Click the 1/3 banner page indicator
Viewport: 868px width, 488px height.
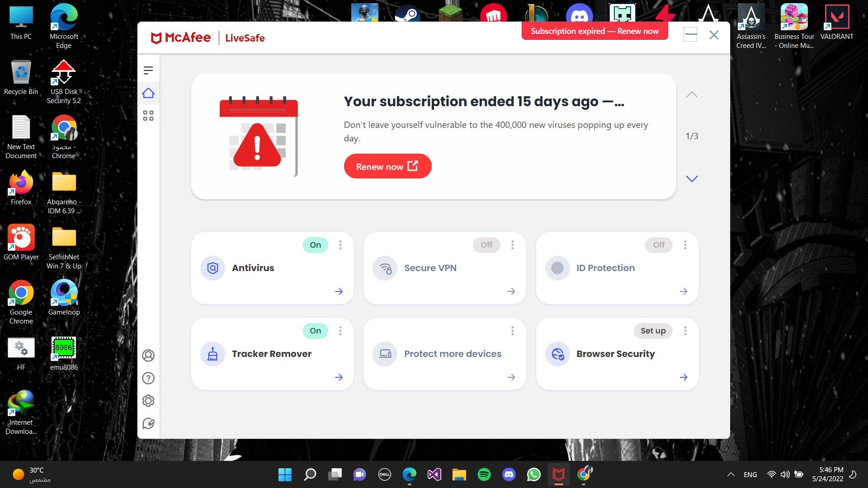(x=692, y=136)
